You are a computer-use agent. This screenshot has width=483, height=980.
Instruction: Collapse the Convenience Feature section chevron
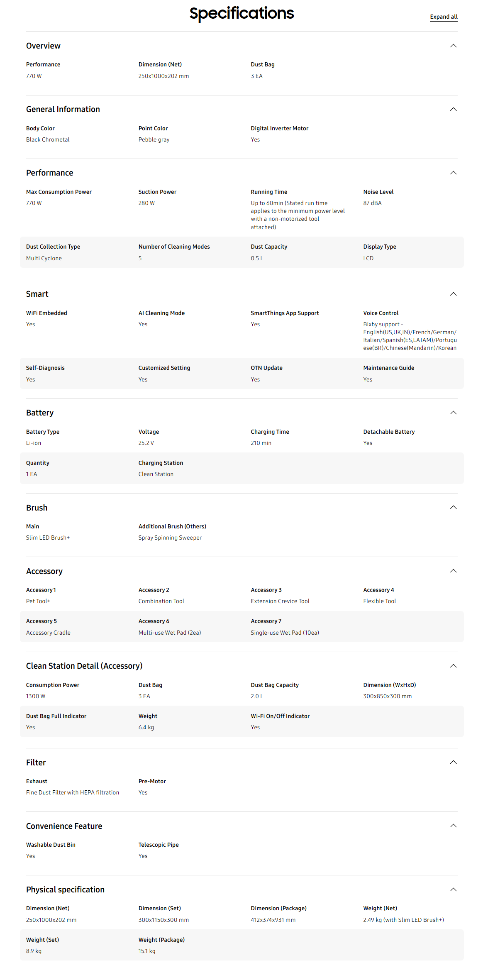click(x=453, y=826)
